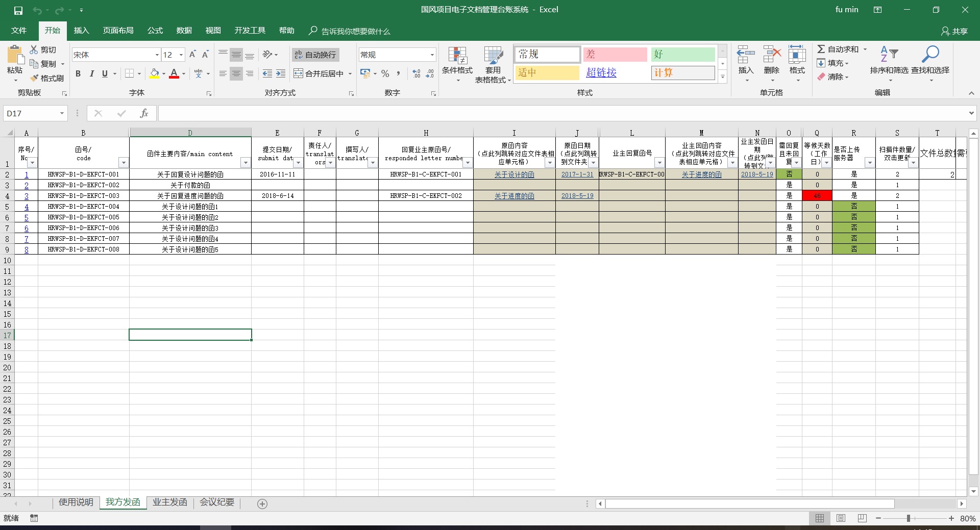Image resolution: width=980 pixels, height=530 pixels.
Task: Apply the cell borders icon
Action: pos(130,74)
